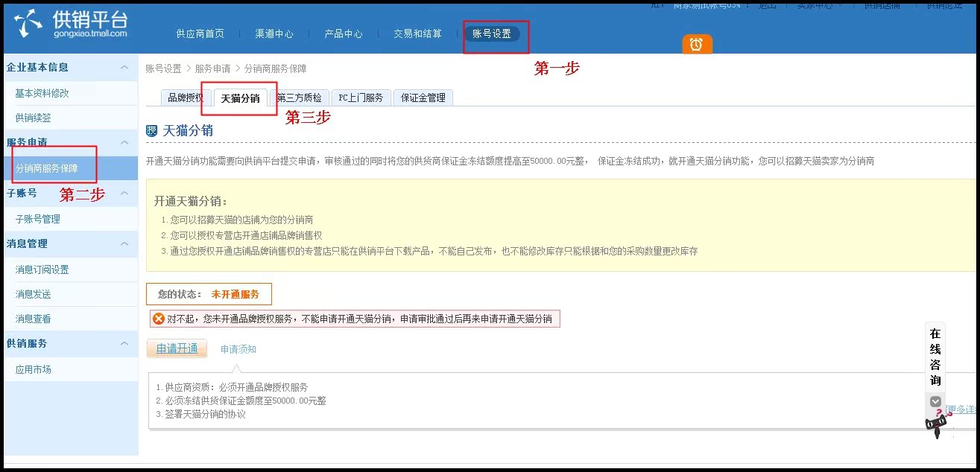Screen dimensions: 980x472
Task: Open 应用市场 in the sidebar
Action: [34, 369]
